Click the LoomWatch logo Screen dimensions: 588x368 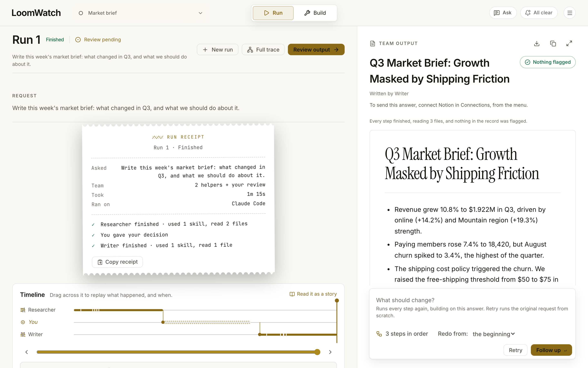point(36,13)
